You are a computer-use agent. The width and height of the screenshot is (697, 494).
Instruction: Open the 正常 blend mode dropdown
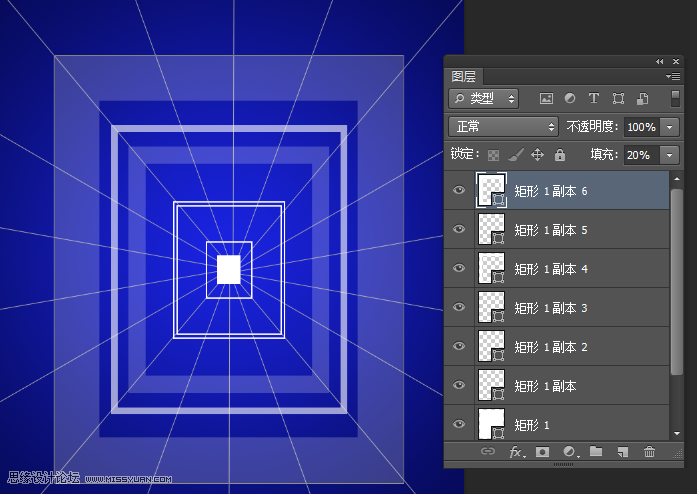point(503,127)
